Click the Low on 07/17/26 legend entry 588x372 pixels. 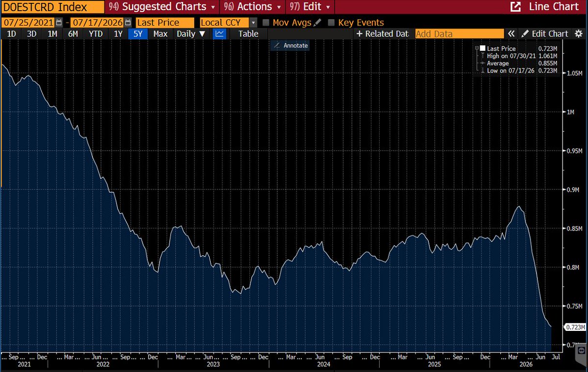519,70
